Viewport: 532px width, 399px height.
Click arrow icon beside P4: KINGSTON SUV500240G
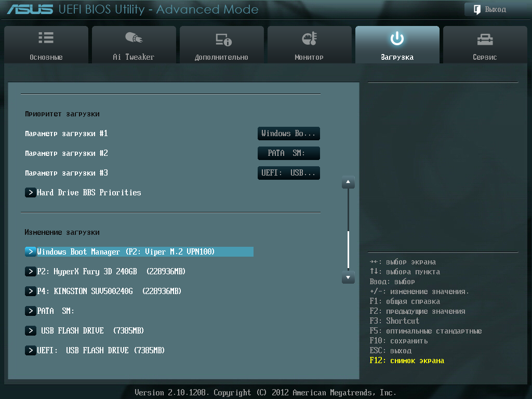pos(31,291)
